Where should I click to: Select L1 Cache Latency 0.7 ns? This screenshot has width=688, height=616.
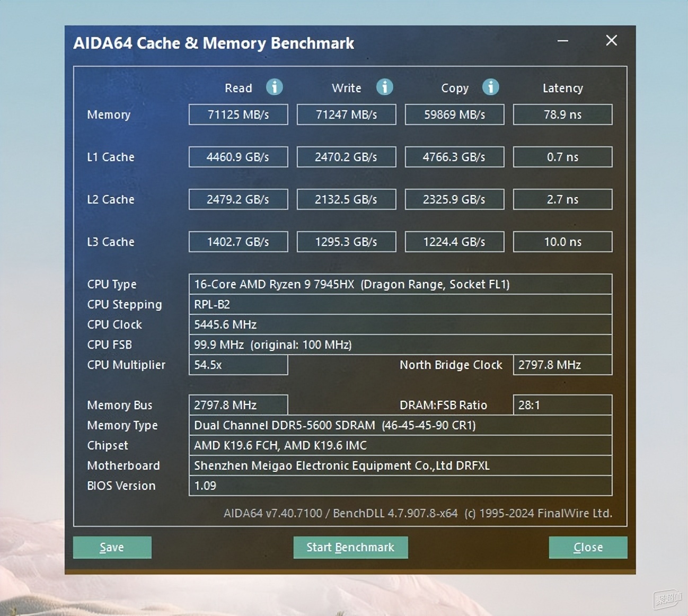point(563,157)
